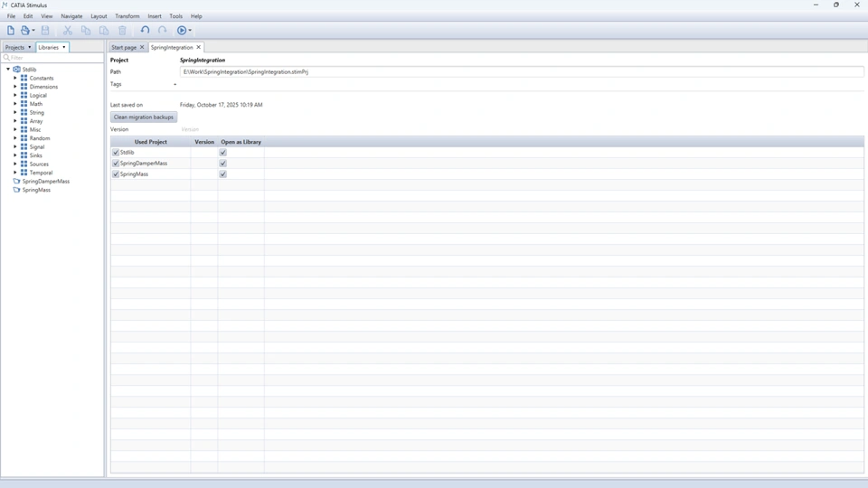Toggle Open as Library for SpringMass
The width and height of the screenshot is (868, 488).
tap(223, 174)
